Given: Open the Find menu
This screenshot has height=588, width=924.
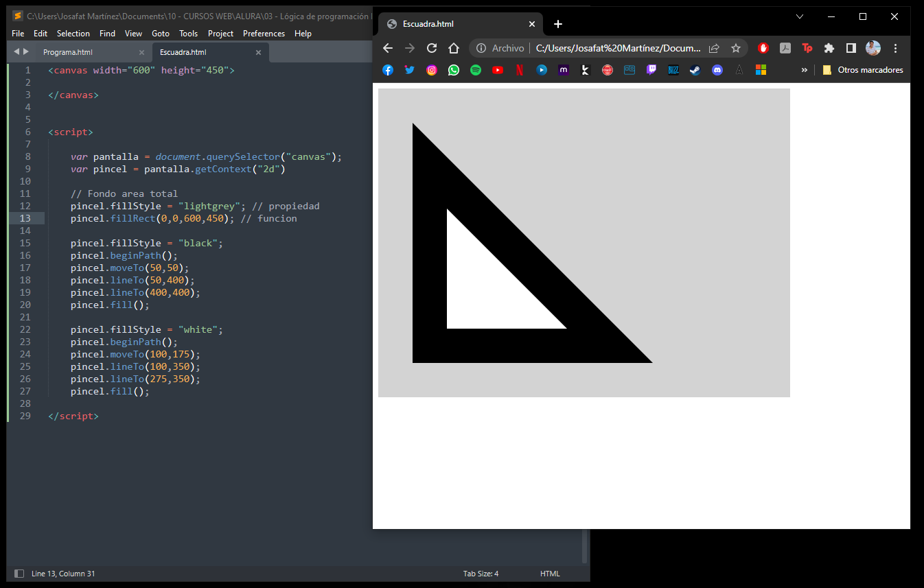Looking at the screenshot, I should coord(107,34).
